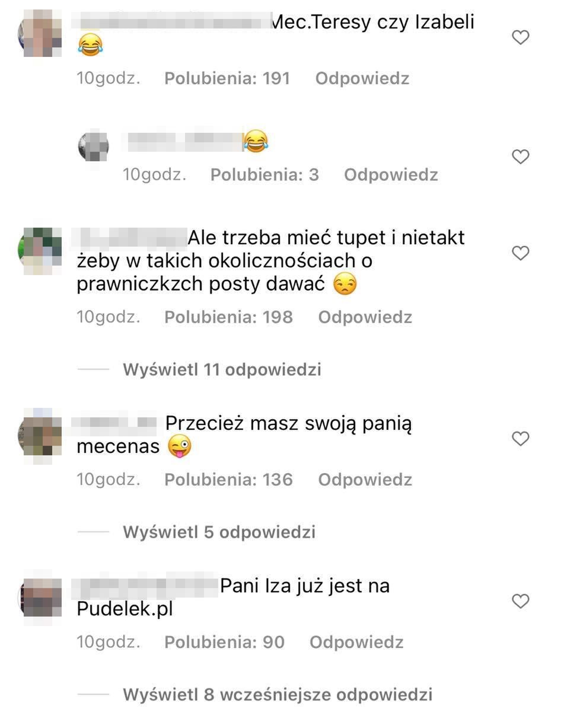Like the 'Ale trzeba mieć tupet' comment

(x=520, y=253)
